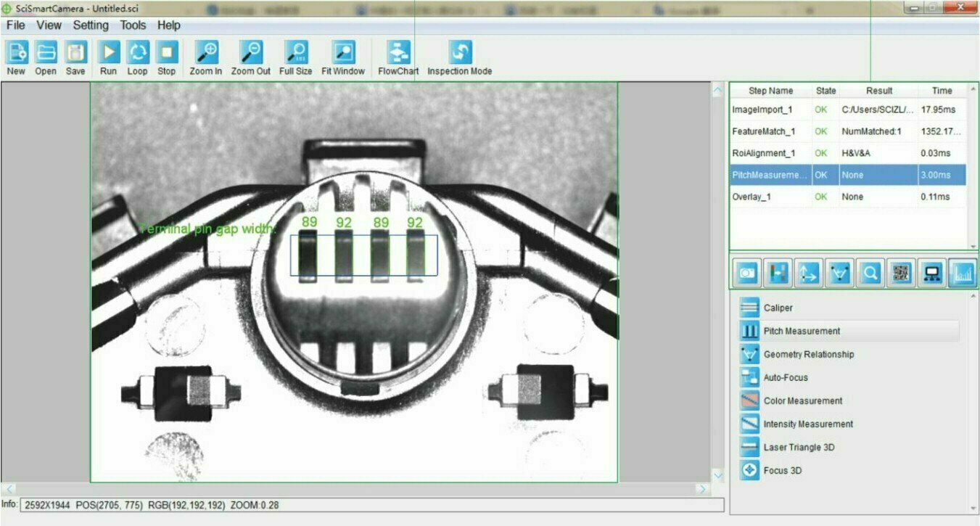The width and height of the screenshot is (980, 526).
Task: Click the pitch measurement ROI rectangle in image
Action: click(x=363, y=255)
